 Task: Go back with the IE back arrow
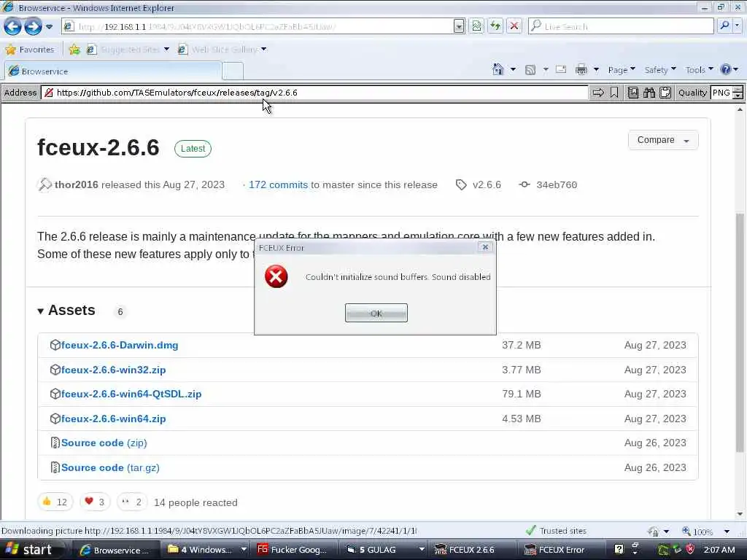[x=12, y=26]
